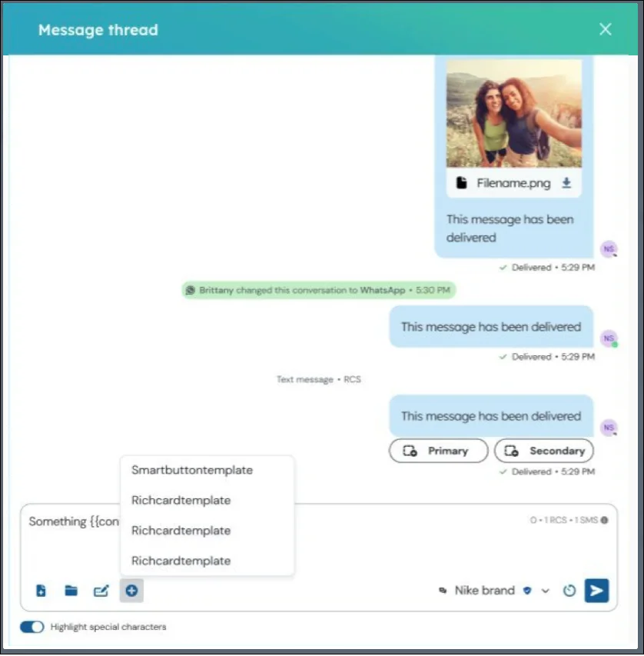Click the attach file icon in composer
644x656 pixels.
click(41, 591)
